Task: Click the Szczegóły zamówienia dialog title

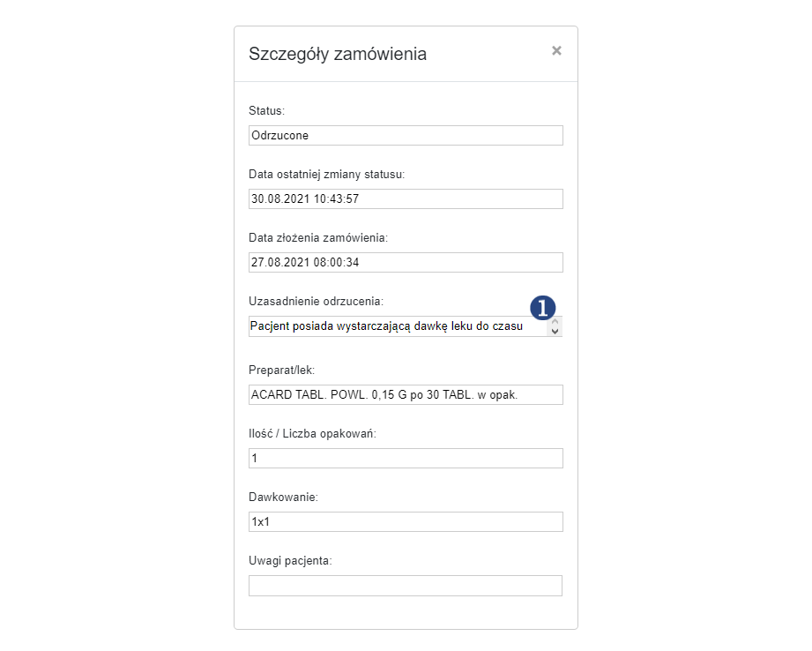Action: (338, 54)
